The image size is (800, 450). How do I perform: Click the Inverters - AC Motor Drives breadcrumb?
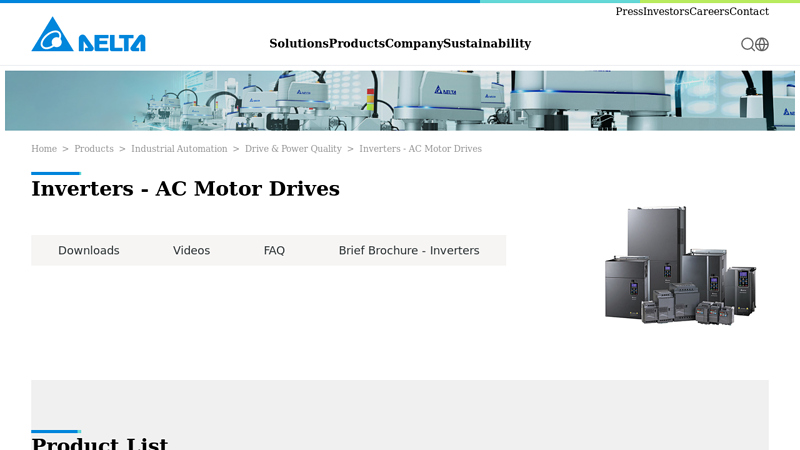420,148
